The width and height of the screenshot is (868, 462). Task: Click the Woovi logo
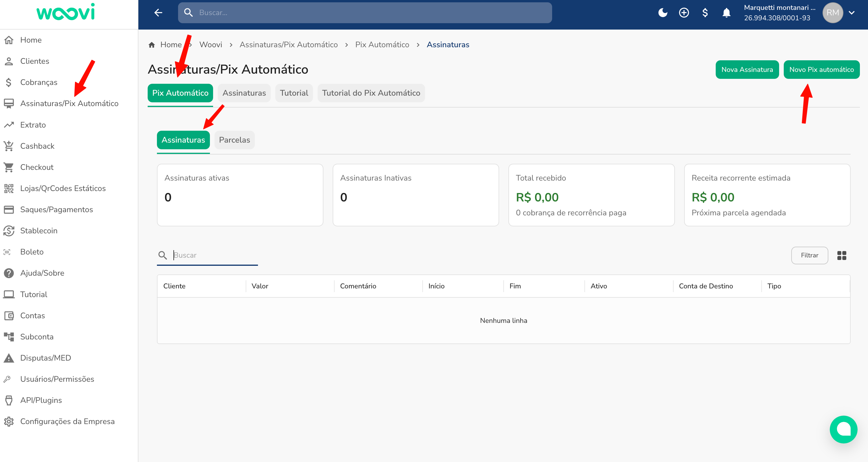(x=66, y=12)
